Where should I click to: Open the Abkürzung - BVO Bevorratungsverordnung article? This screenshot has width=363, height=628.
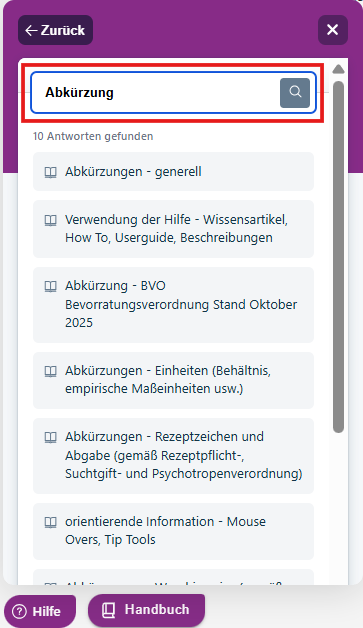173,305
